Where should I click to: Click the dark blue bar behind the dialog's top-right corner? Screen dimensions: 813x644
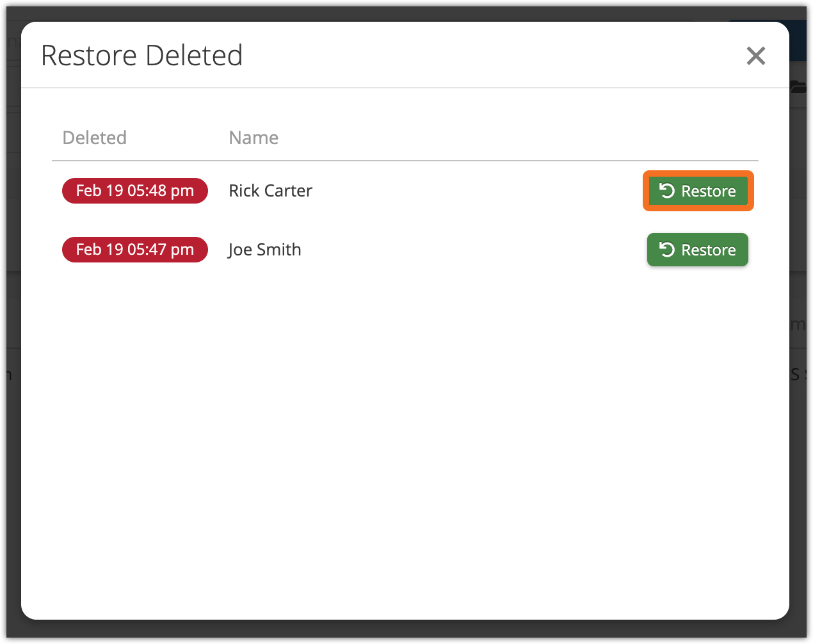tap(797, 40)
